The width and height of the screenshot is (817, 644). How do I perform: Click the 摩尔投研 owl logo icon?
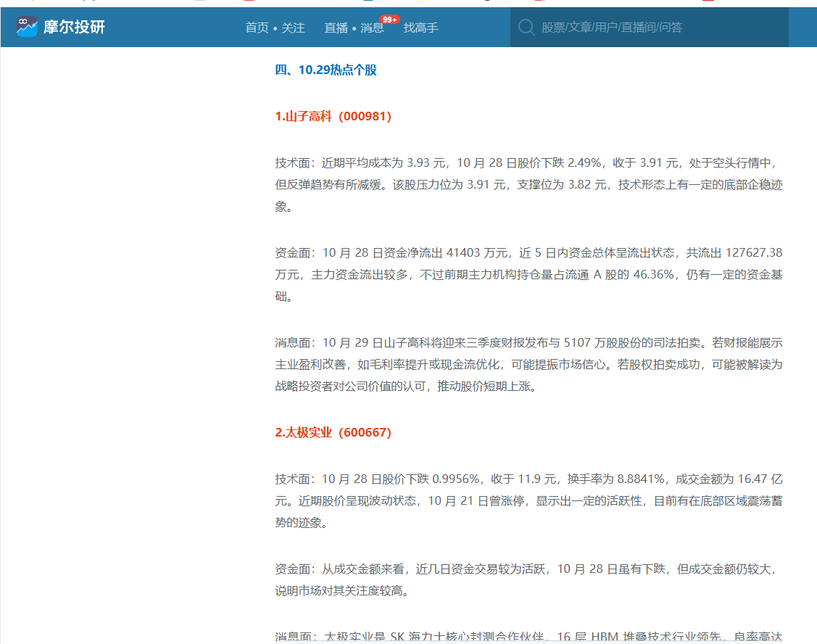(27, 27)
